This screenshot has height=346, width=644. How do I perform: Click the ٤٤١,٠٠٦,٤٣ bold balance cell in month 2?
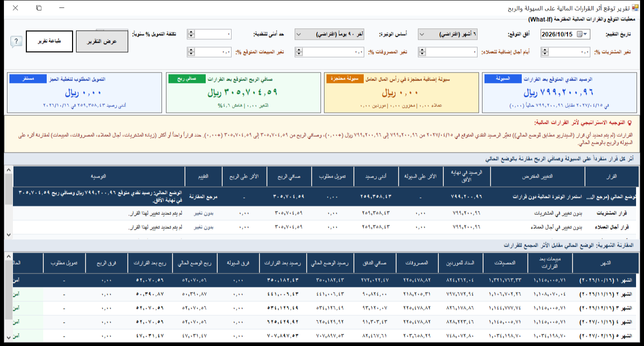point(284,294)
